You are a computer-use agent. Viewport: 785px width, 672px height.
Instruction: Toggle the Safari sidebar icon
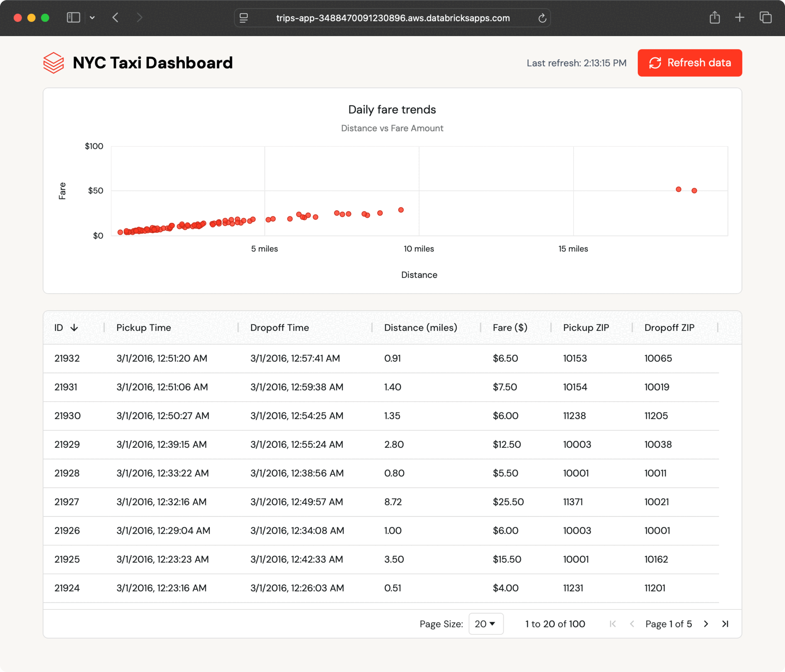tap(73, 18)
